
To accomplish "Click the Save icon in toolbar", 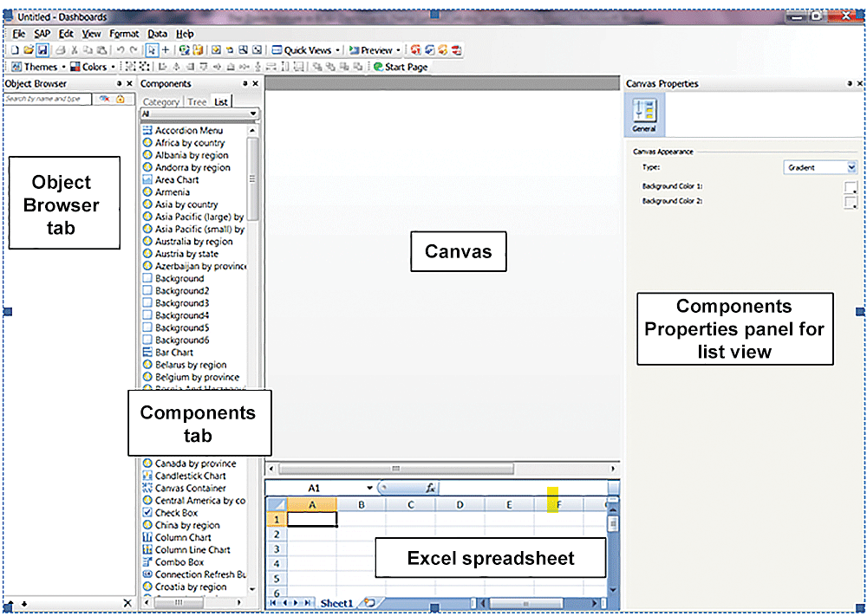I will point(42,50).
